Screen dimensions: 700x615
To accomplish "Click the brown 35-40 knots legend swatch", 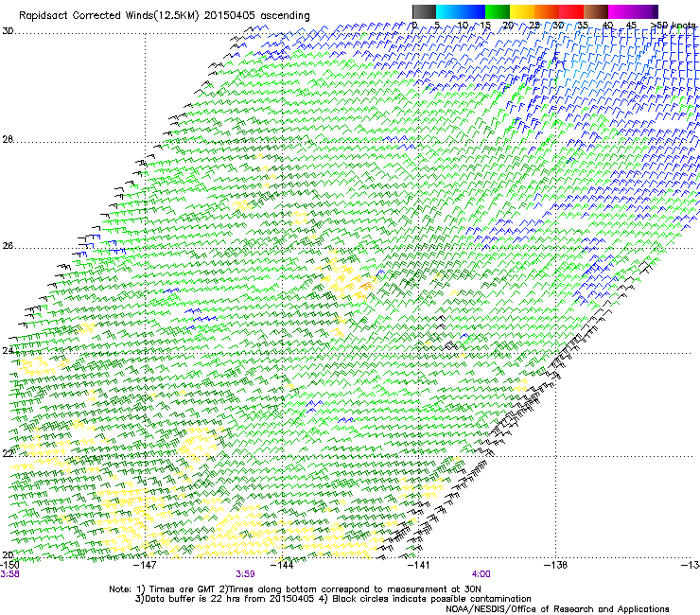I will (x=596, y=11).
